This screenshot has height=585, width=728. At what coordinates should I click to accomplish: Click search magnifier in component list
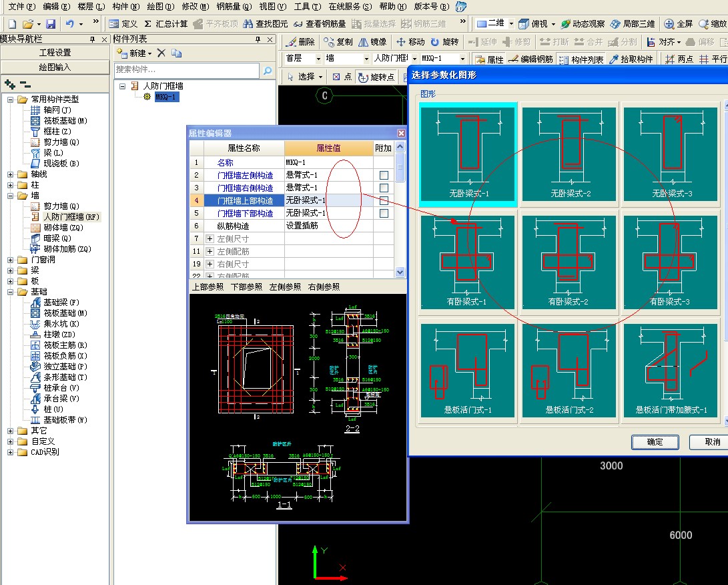tap(268, 71)
